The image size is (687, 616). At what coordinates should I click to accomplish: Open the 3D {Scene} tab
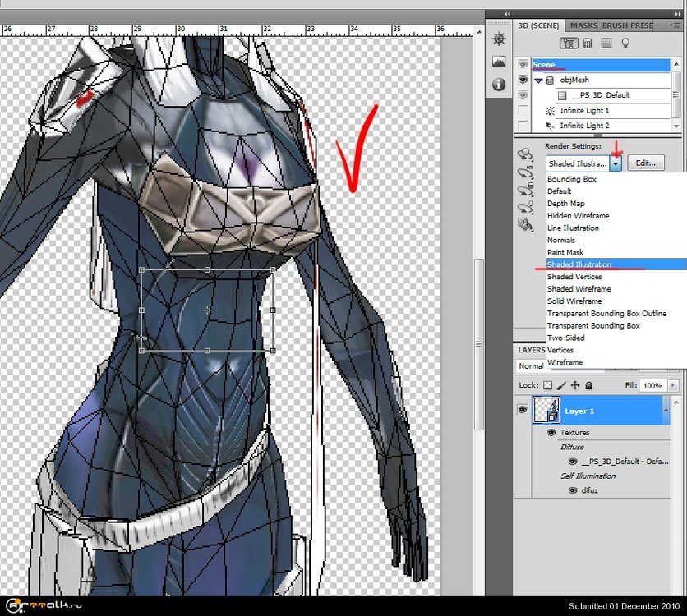pos(538,25)
